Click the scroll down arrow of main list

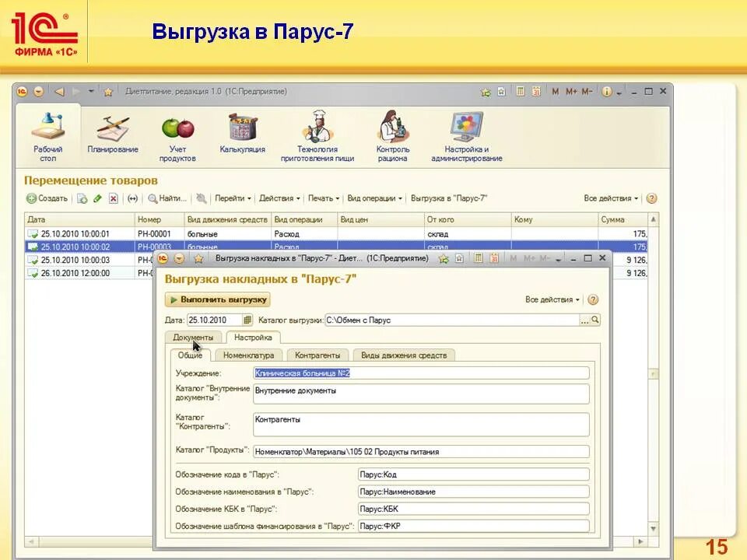(x=653, y=529)
